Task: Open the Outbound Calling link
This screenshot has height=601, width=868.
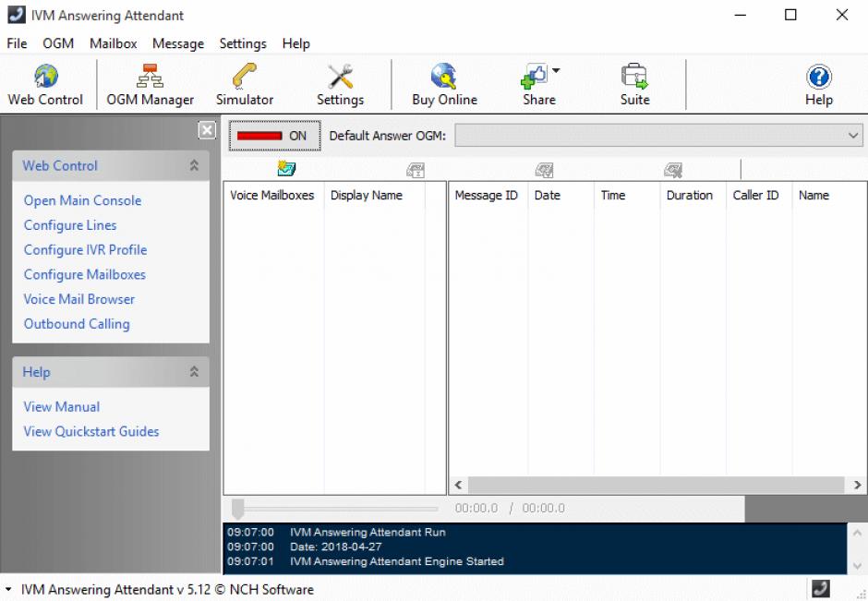Action: click(77, 324)
